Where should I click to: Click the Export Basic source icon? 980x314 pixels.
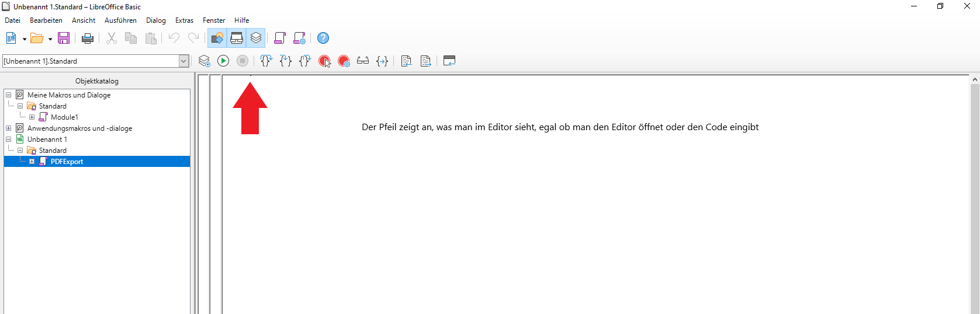tap(425, 61)
